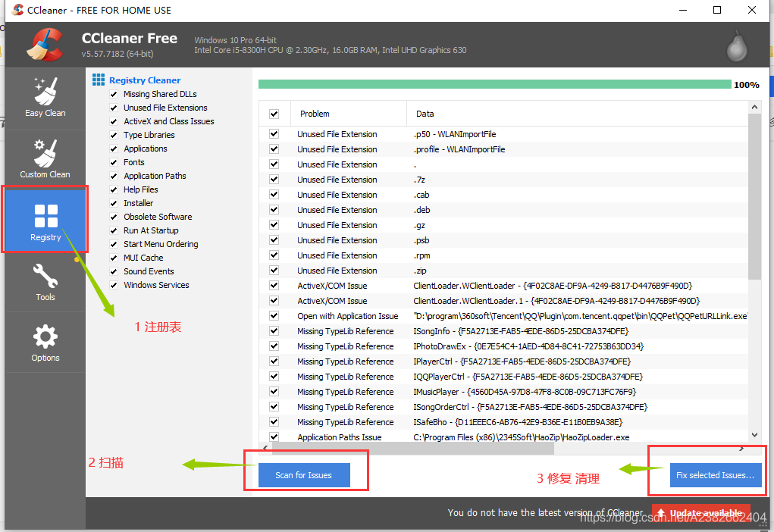Toggle the Type Libraries checkbox
The image size is (774, 532).
[x=114, y=135]
